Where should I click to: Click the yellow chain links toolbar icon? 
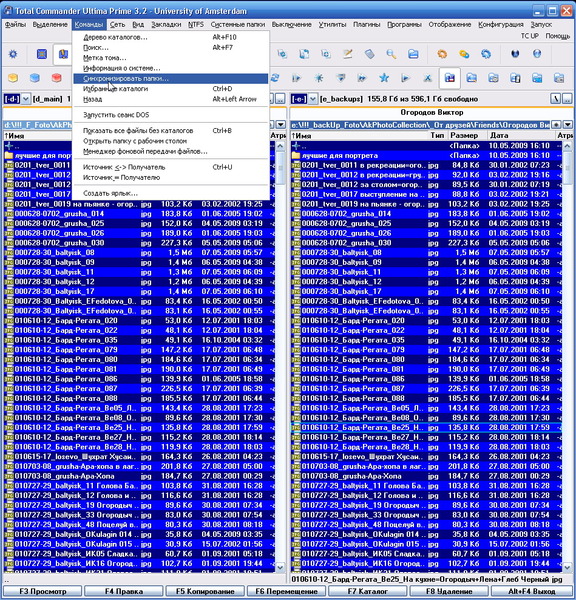click(x=464, y=54)
